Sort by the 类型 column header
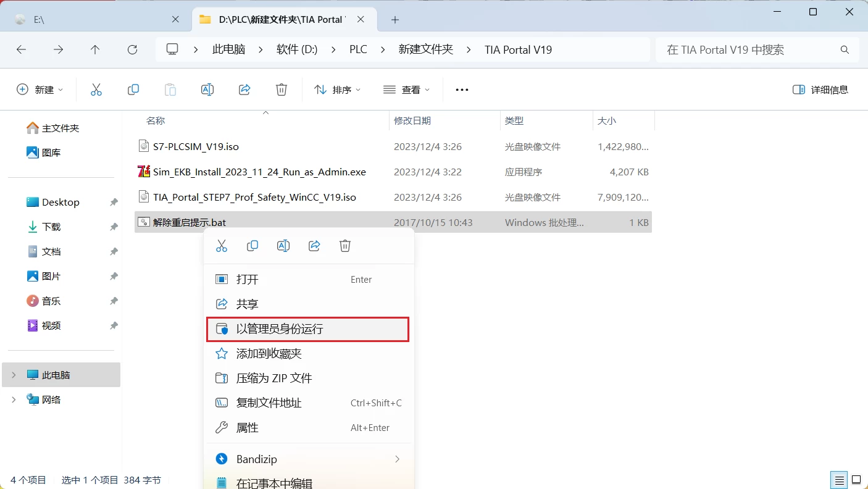868x489 pixels. click(x=514, y=121)
